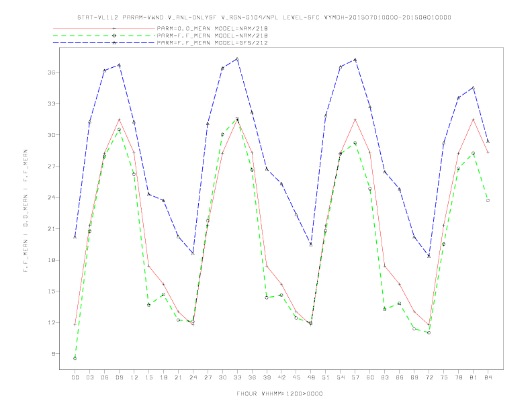
Task: Click x-axis forecast hour label 63
Action: [385, 377]
